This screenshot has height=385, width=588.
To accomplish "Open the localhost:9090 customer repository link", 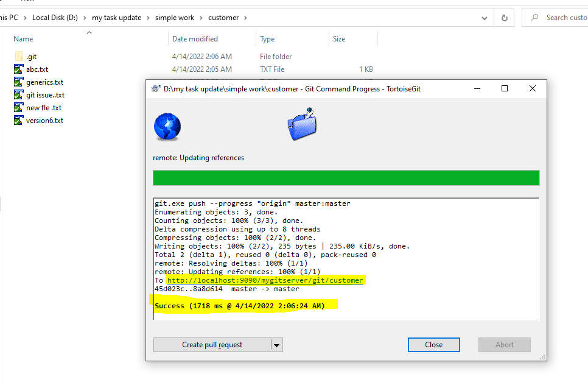I will click(265, 280).
